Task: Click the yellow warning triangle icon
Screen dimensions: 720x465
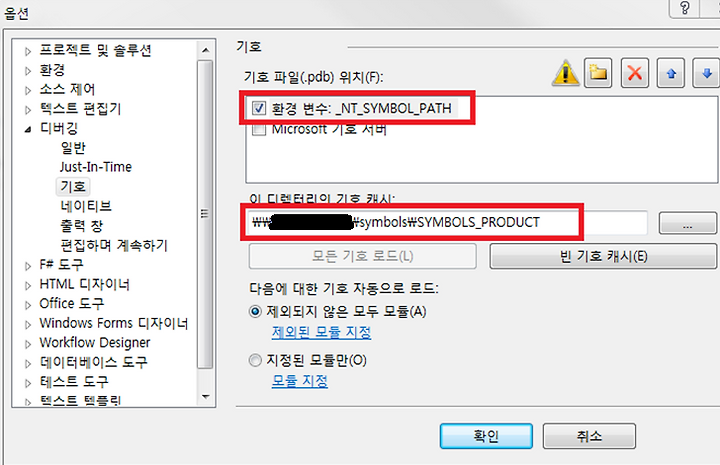Action: pyautogui.click(x=565, y=73)
